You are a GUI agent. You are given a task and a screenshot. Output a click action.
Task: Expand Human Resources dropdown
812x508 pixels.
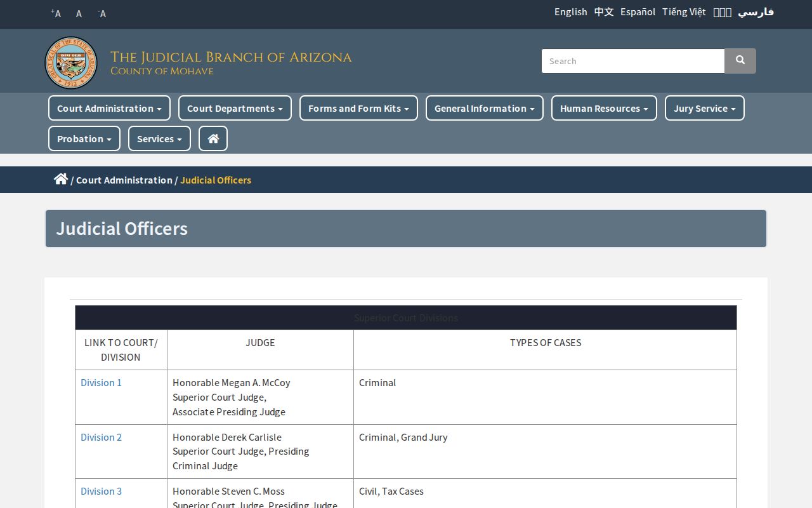pos(604,108)
